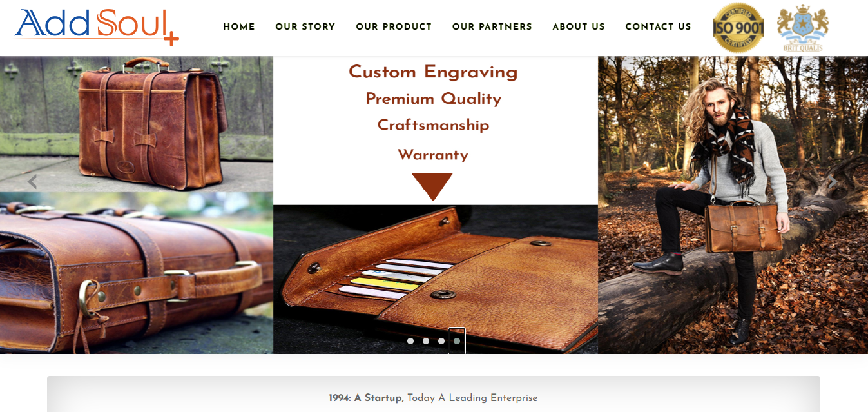Click the leather briefcase image on bench
This screenshot has width=868, height=412.
click(137, 124)
